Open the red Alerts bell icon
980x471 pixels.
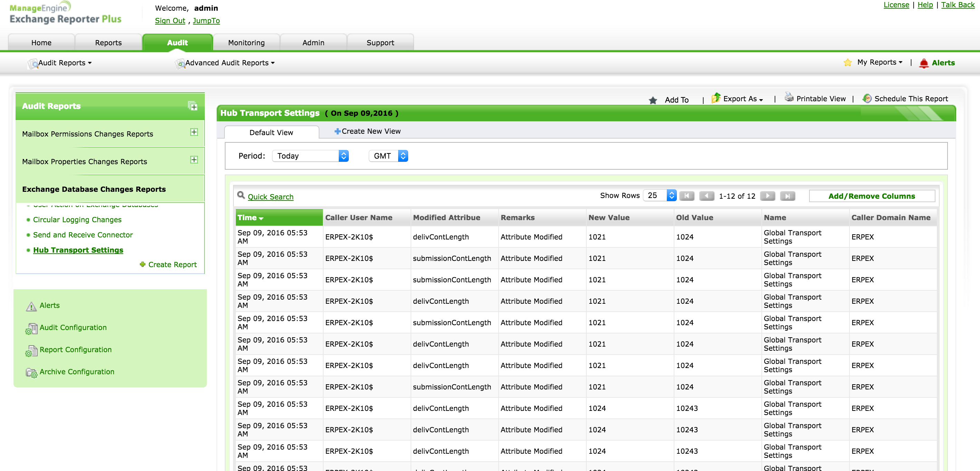coord(923,63)
